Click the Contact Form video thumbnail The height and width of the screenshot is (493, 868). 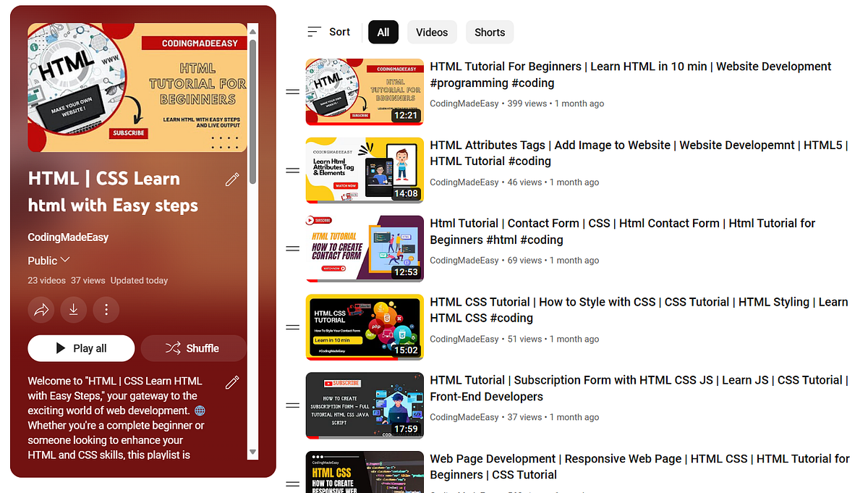point(365,248)
